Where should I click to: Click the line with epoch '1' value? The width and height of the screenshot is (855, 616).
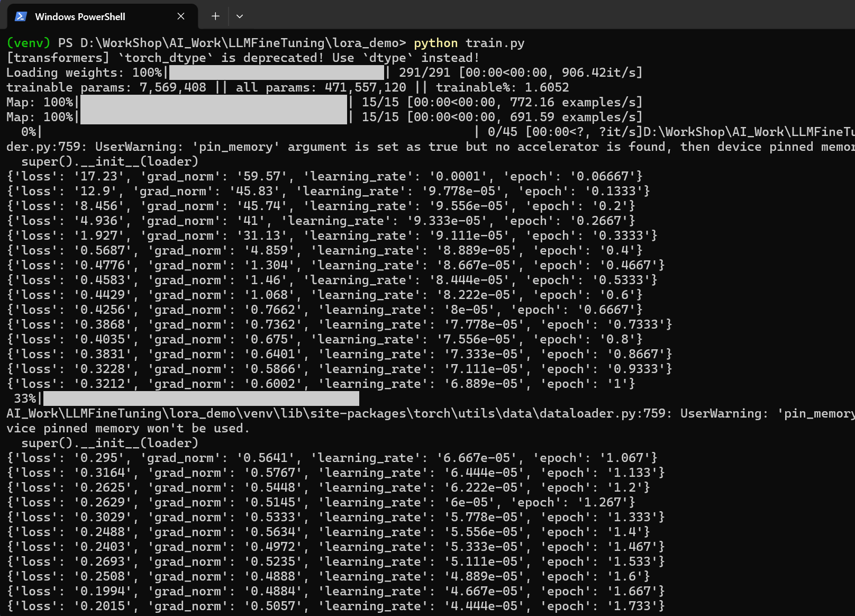point(321,384)
